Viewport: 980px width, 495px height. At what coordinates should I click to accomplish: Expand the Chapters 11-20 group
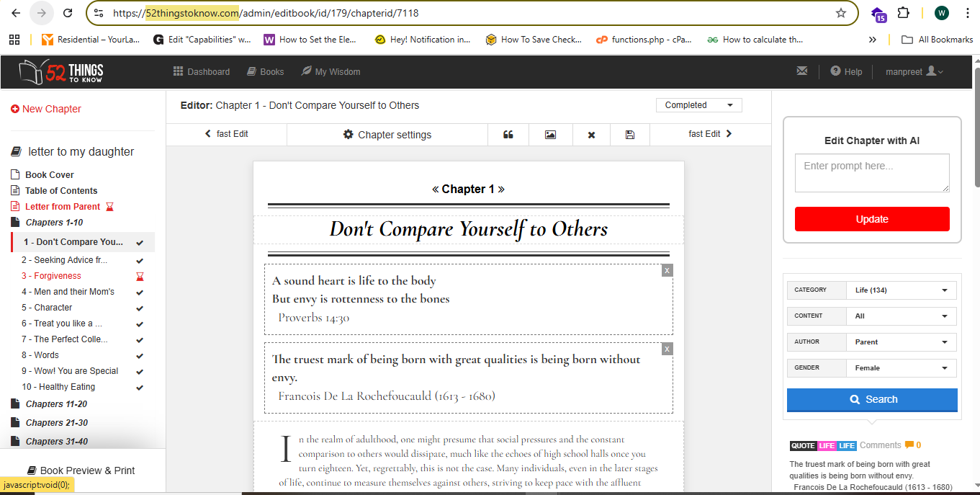pyautogui.click(x=56, y=404)
